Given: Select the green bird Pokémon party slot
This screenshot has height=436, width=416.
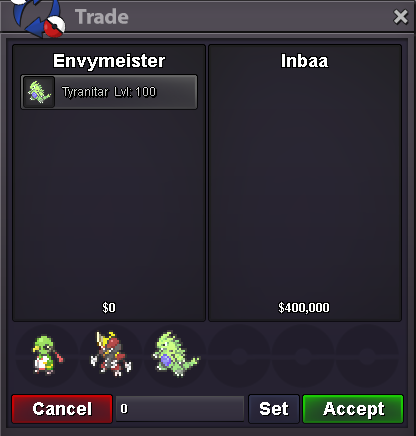Looking at the screenshot, I should [x=47, y=355].
